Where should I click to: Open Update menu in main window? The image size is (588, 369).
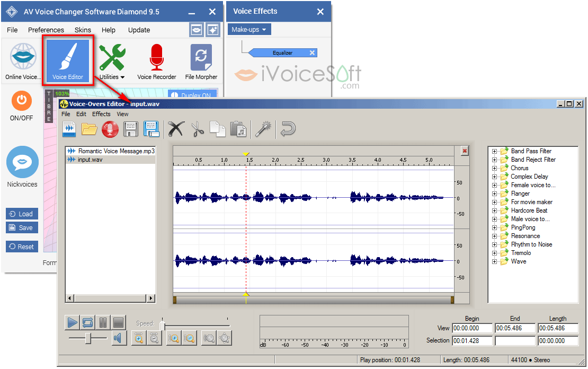[139, 30]
